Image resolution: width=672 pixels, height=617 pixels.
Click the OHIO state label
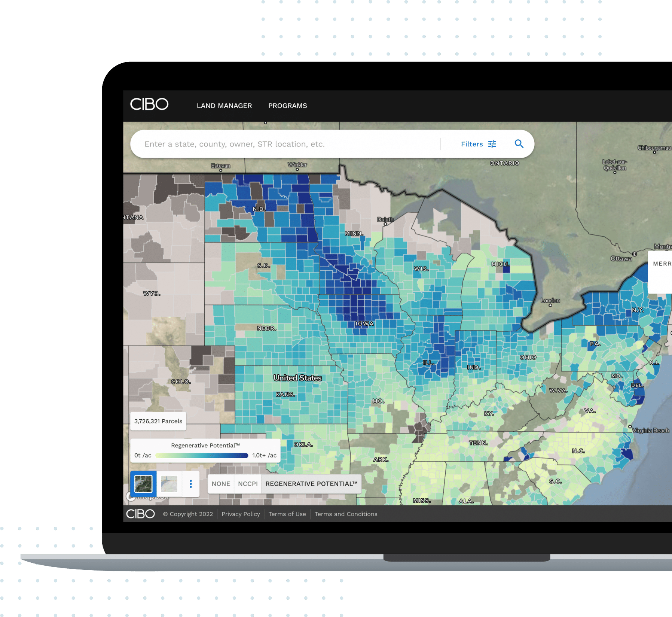(528, 358)
